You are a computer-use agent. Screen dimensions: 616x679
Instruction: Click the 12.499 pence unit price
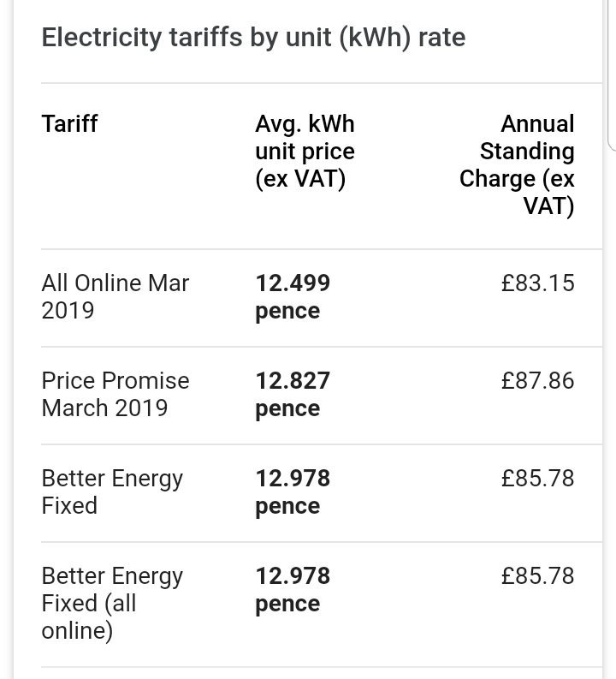tap(293, 297)
